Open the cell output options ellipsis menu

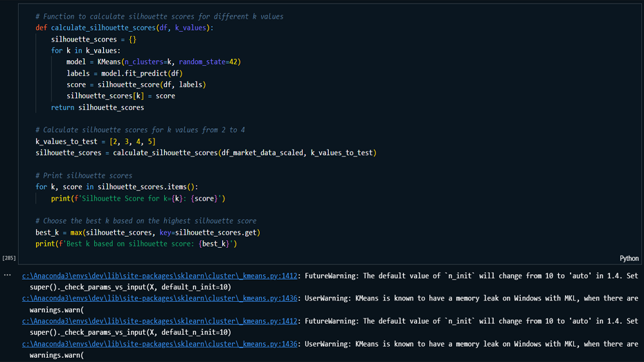(x=8, y=275)
